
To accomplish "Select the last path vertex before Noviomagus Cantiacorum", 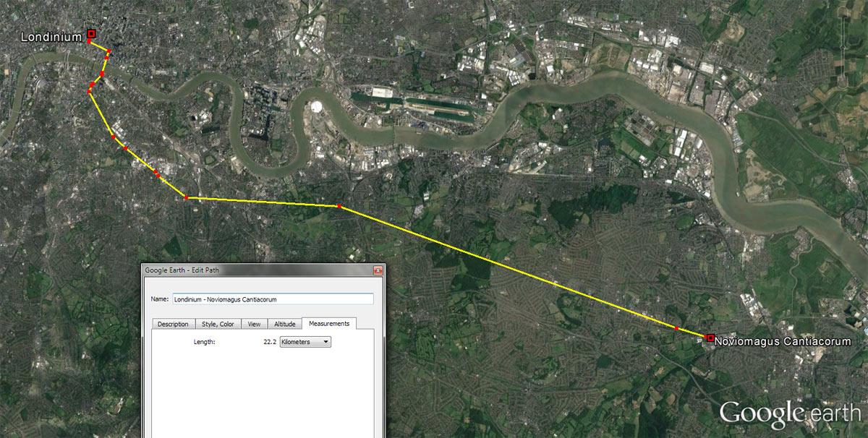I will (x=676, y=328).
